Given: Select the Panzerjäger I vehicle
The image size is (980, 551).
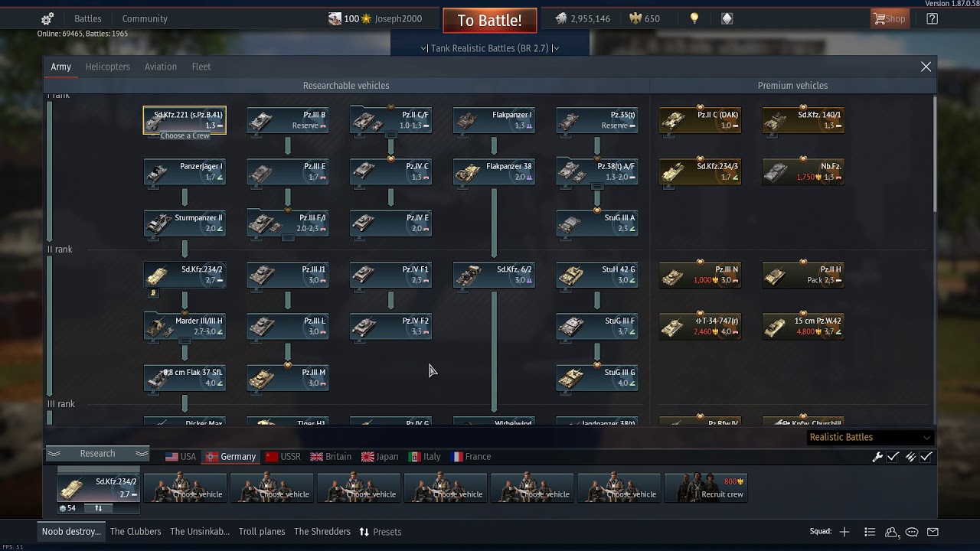Looking at the screenshot, I should click(185, 171).
